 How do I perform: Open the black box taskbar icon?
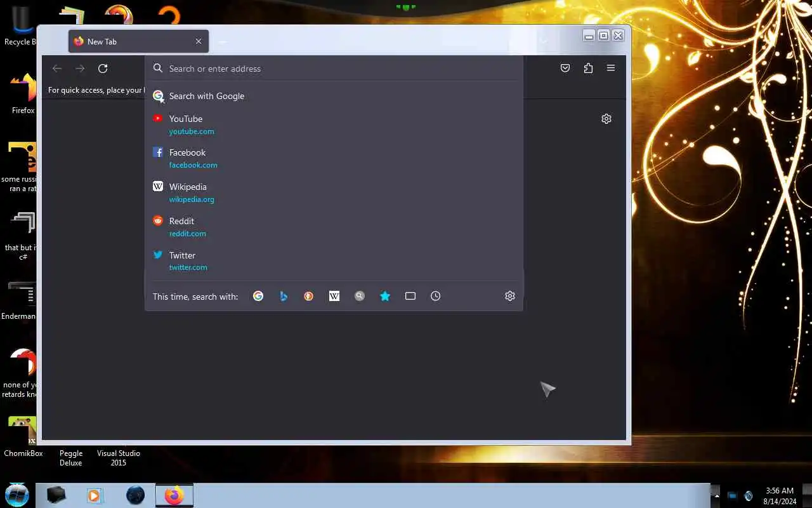[56, 495]
